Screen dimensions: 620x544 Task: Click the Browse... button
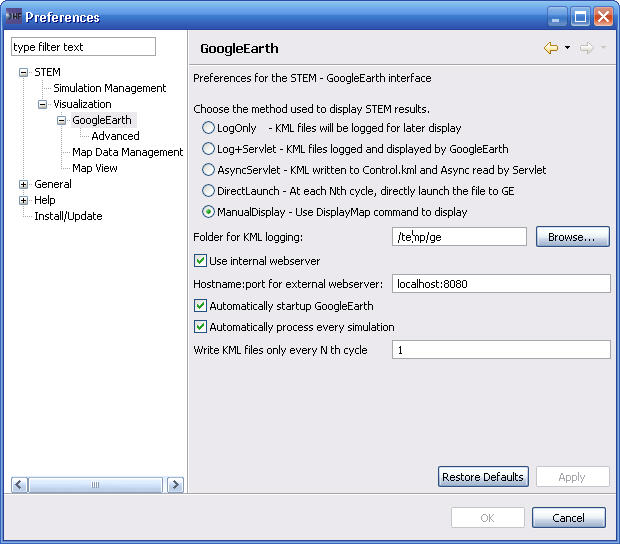click(x=572, y=237)
